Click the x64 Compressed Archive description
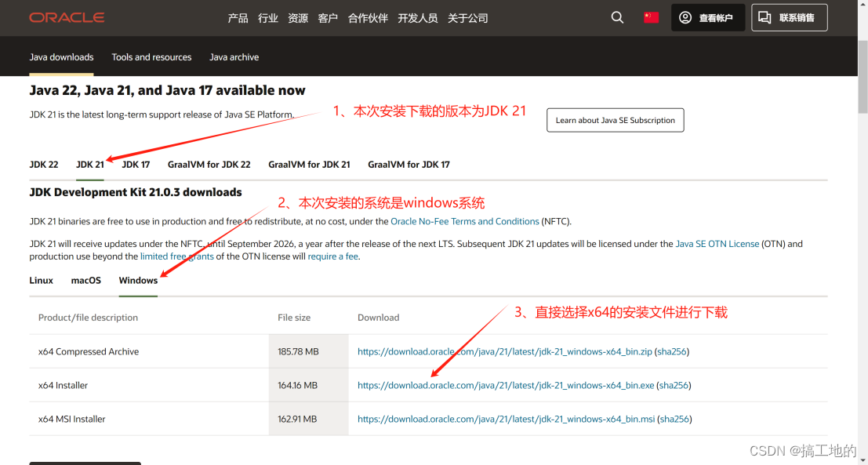This screenshot has width=868, height=465. (x=89, y=351)
